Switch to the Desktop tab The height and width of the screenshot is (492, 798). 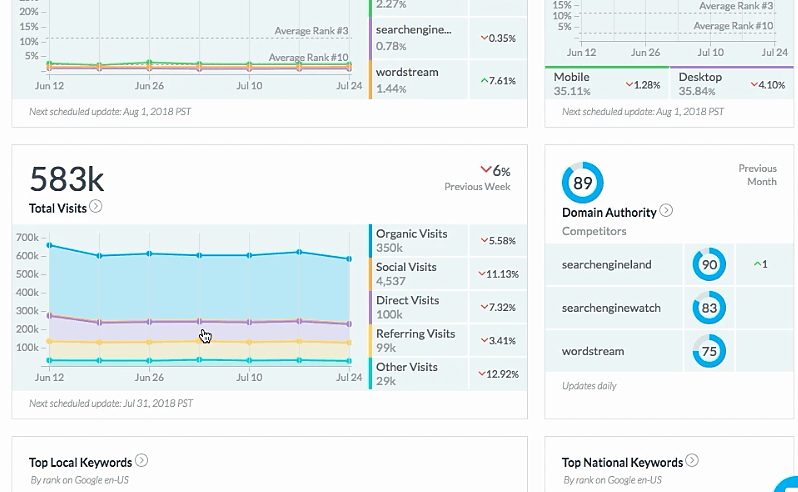click(732, 83)
